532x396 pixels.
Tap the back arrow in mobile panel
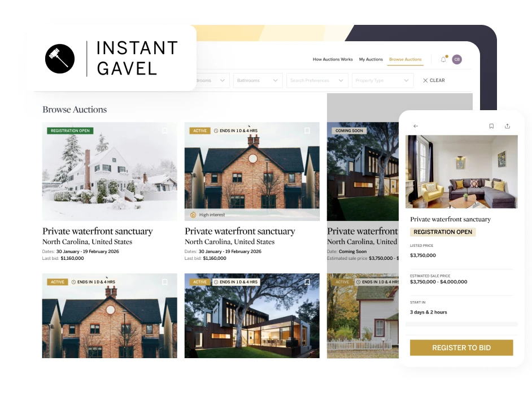pos(416,126)
